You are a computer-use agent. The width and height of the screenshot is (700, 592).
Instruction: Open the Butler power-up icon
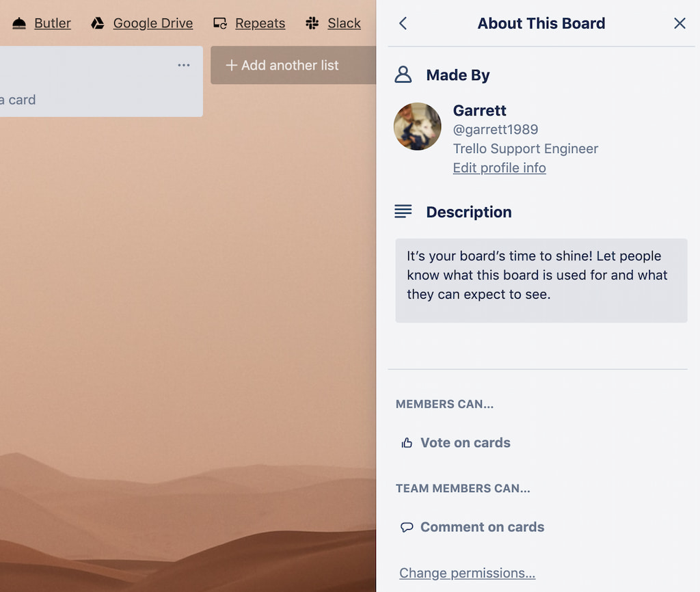pyautogui.click(x=18, y=23)
